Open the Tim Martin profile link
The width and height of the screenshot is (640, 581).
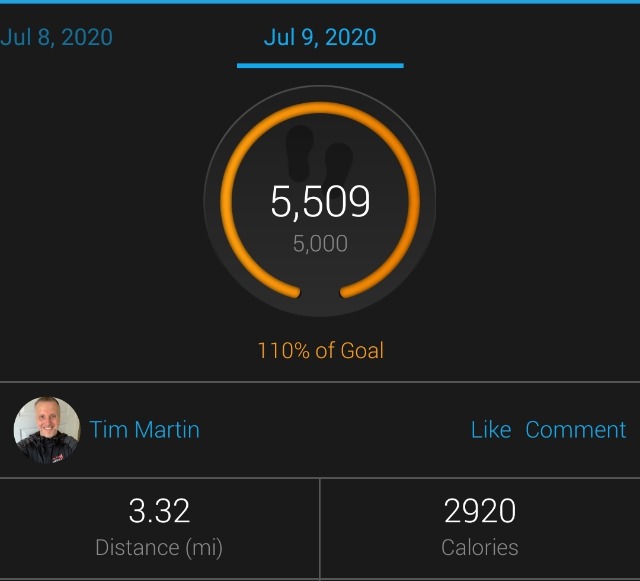tap(144, 430)
